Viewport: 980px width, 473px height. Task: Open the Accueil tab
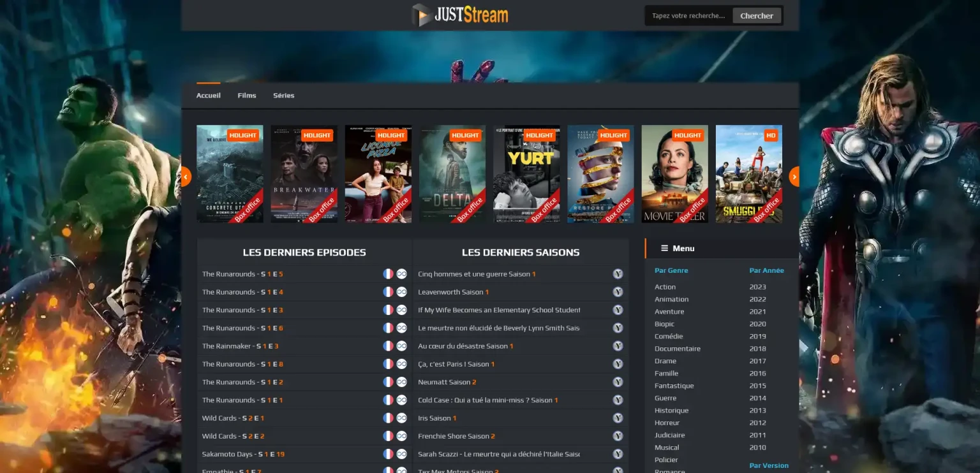tap(209, 96)
